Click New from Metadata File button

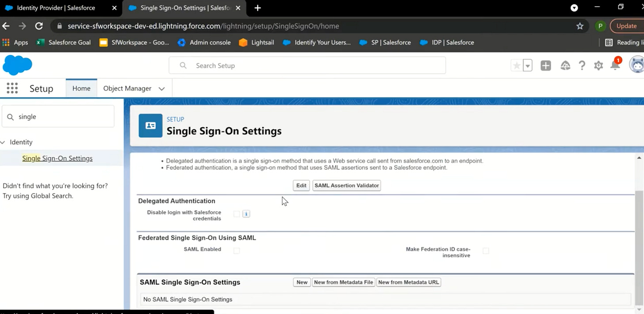tap(344, 282)
